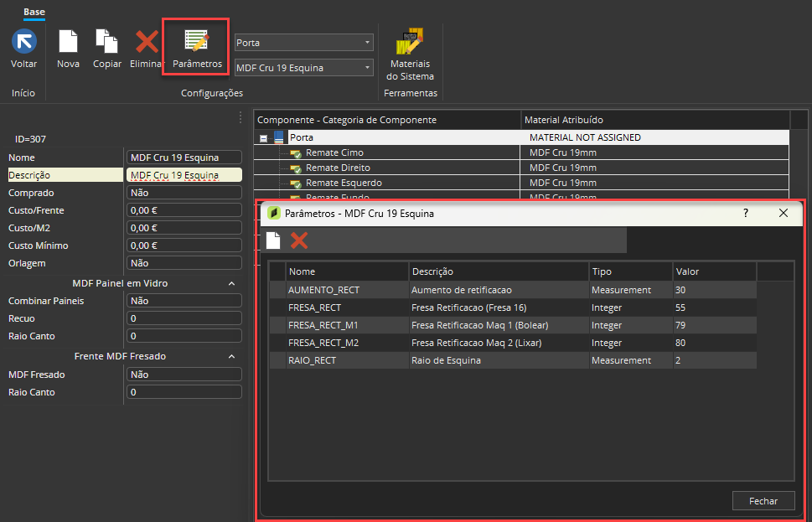Collapse the Porta tree node

pyautogui.click(x=264, y=138)
